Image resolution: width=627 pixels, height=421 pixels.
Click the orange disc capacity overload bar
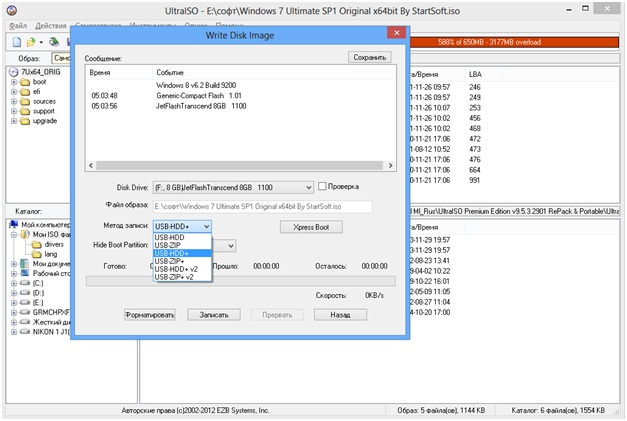[x=514, y=42]
